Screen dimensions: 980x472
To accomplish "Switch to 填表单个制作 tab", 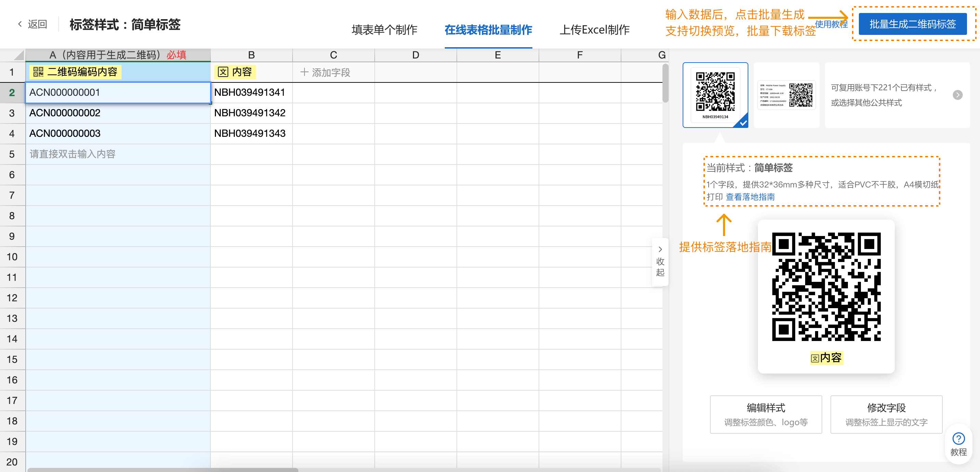I will tap(384, 30).
